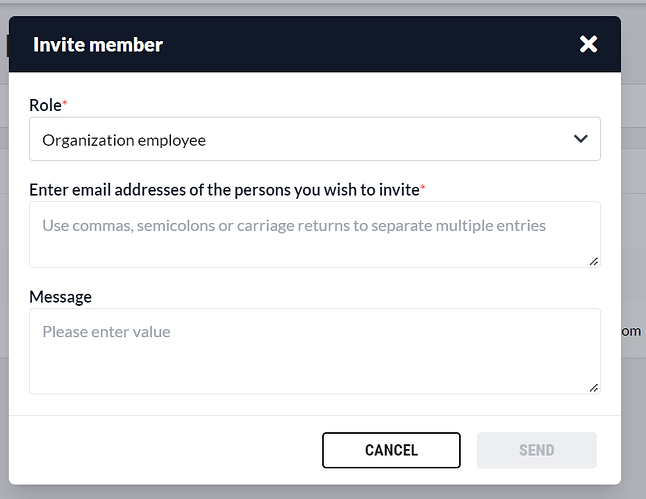Grab the Message text area resize handle
Screen dimensions: 646x499
[594, 387]
